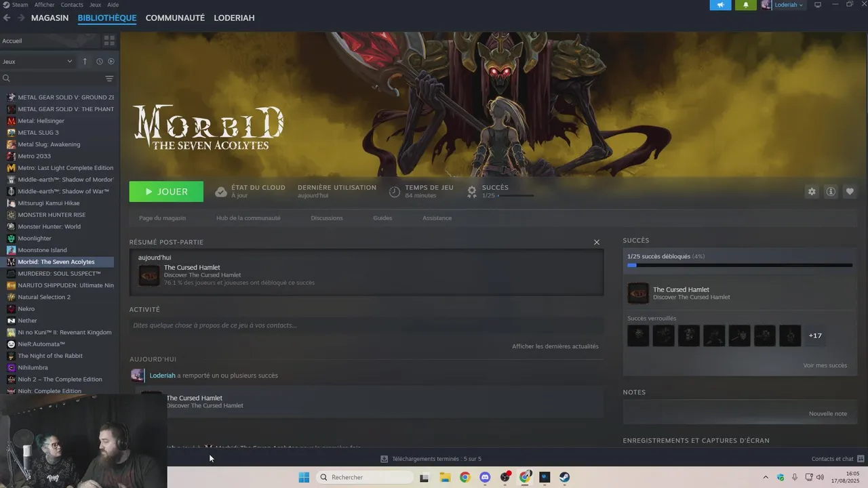Viewport: 868px width, 488px height.
Task: Show ready-to-play games filter icon
Action: [x=111, y=62]
